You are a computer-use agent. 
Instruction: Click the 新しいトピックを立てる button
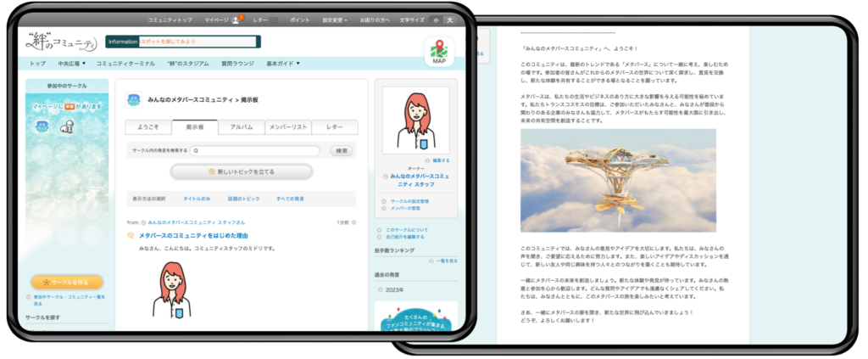pos(241,171)
